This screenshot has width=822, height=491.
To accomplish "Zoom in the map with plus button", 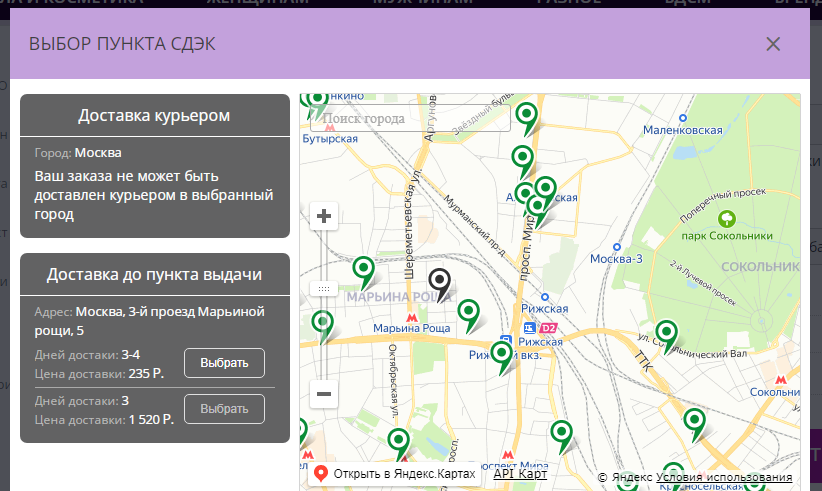I will 324,216.
